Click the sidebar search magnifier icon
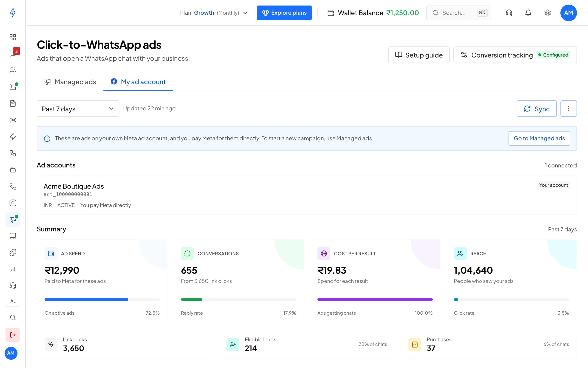The width and height of the screenshot is (588, 368). [13, 317]
